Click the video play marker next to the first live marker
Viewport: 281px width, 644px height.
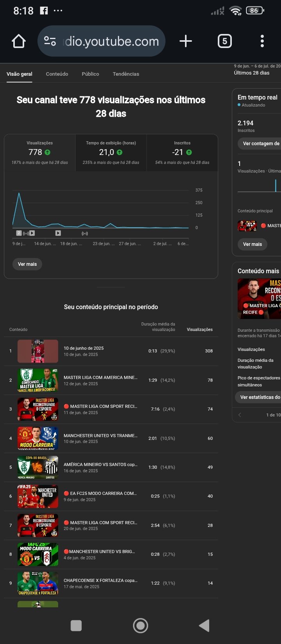tap(32, 233)
